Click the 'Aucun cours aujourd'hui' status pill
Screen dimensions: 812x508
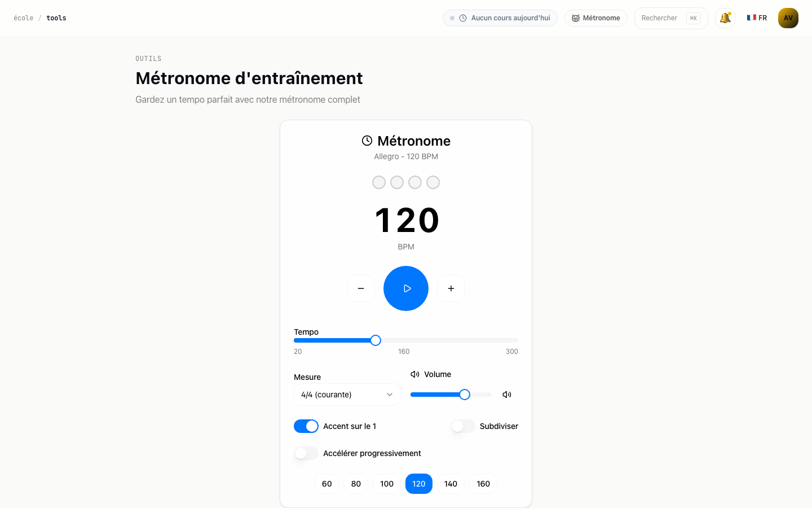point(500,18)
